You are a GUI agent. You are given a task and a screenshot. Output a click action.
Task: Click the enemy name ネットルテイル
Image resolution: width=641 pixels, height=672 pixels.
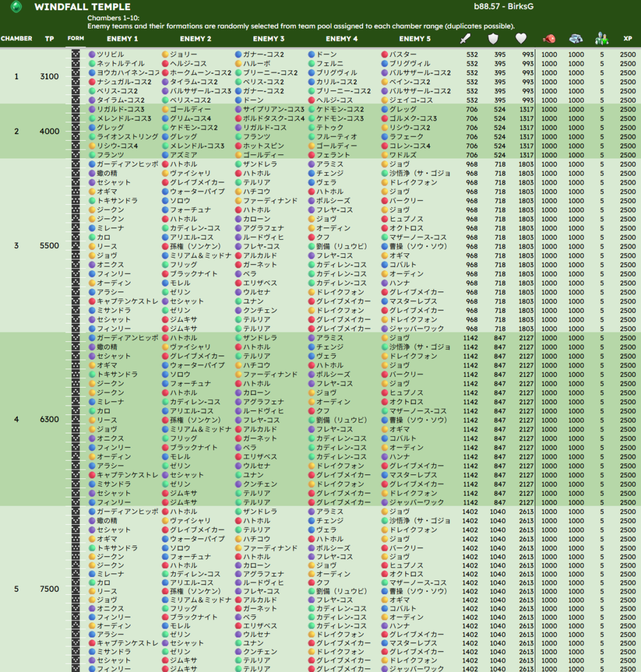(x=120, y=64)
